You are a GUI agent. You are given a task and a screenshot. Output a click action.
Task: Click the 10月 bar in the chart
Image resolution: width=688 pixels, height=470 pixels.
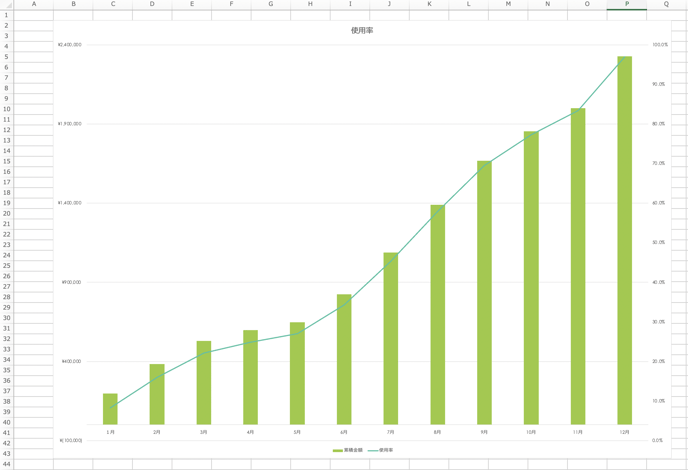click(x=531, y=278)
